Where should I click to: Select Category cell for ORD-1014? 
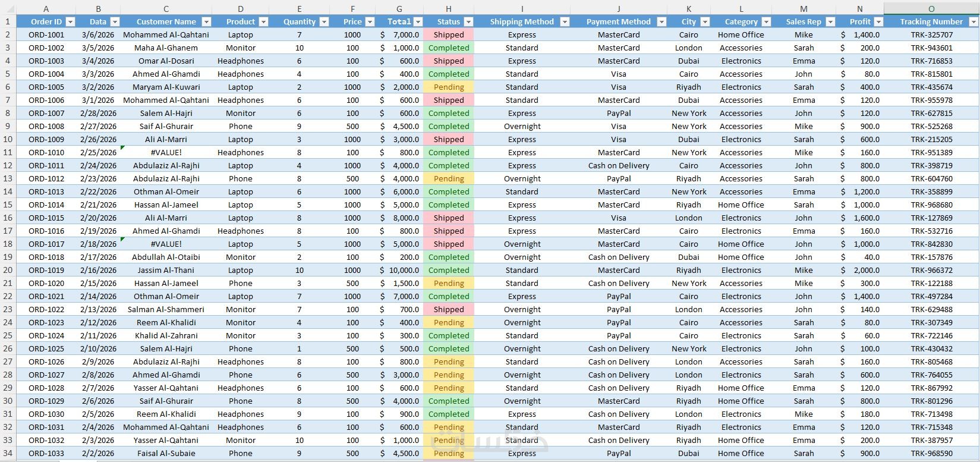pos(741,205)
